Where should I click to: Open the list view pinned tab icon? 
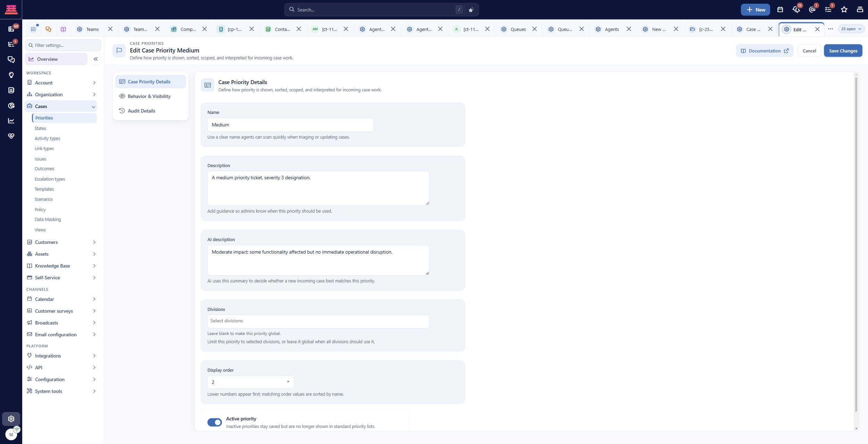(33, 29)
